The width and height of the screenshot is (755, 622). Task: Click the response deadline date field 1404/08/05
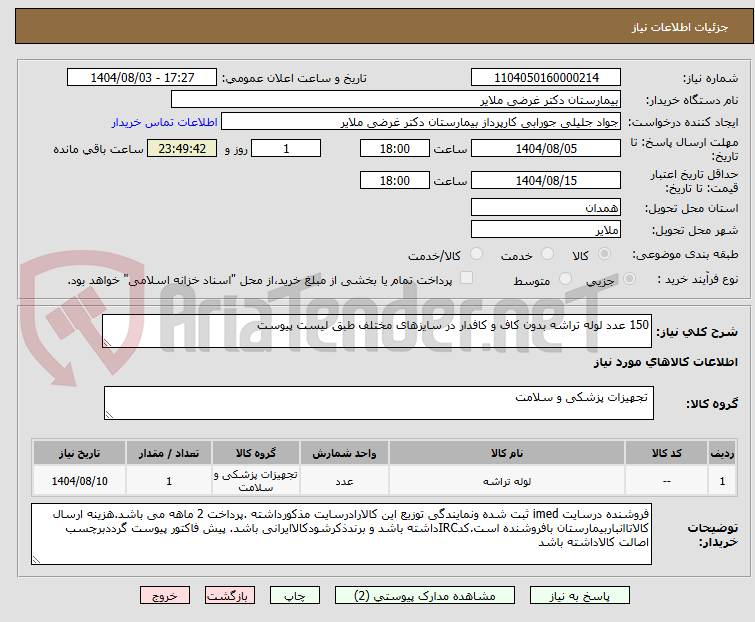pos(546,149)
